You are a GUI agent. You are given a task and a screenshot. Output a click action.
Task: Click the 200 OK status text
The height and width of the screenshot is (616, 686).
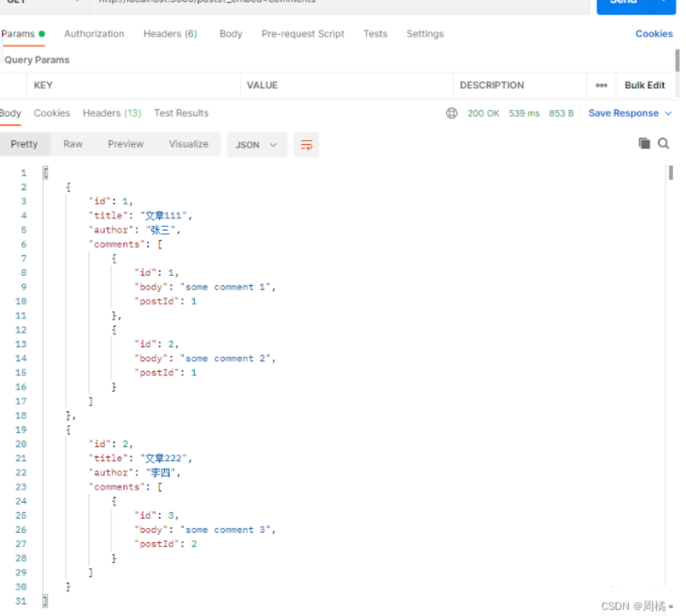click(483, 114)
